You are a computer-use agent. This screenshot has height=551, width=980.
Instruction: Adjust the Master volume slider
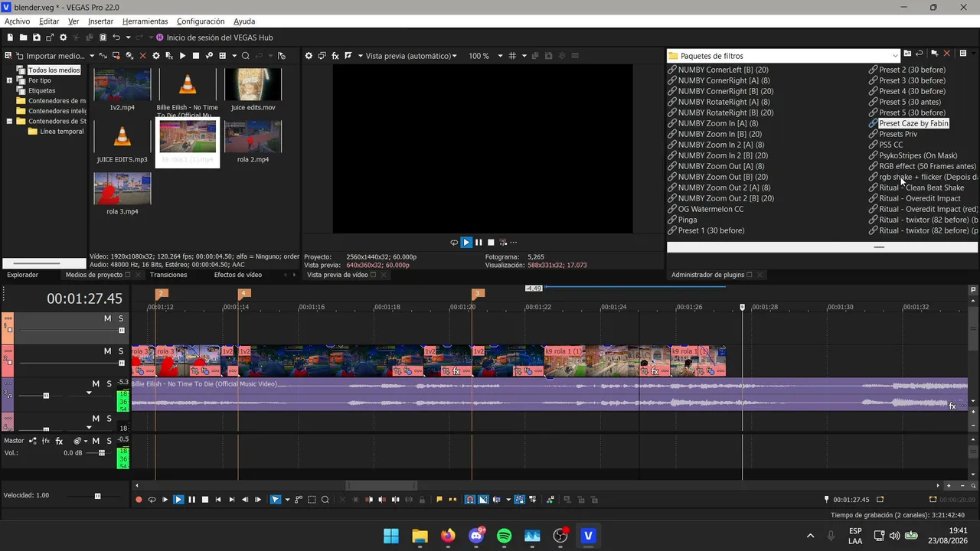click(101, 453)
